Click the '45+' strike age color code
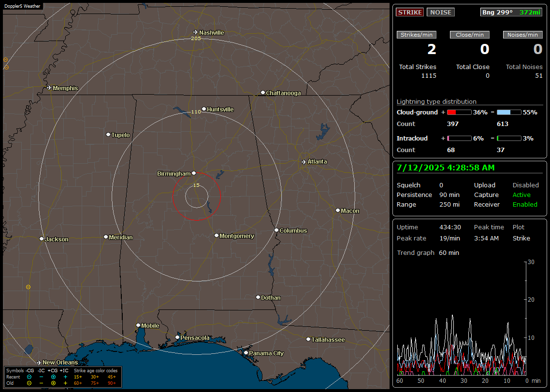This screenshot has width=550, height=392. point(112,377)
